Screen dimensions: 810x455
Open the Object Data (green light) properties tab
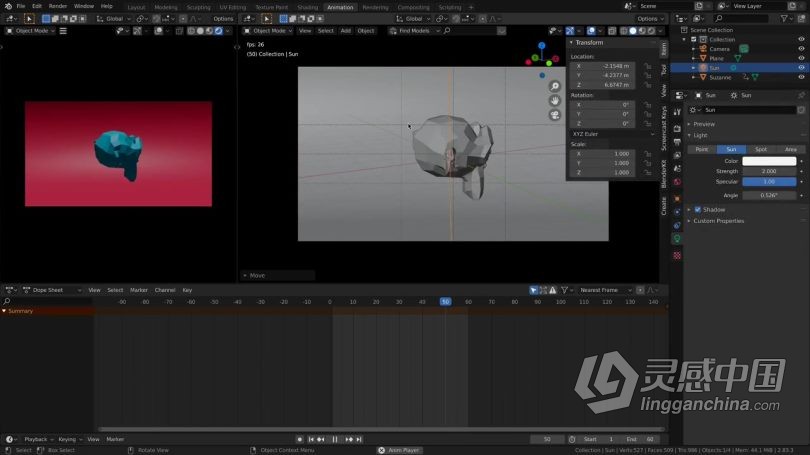677,239
